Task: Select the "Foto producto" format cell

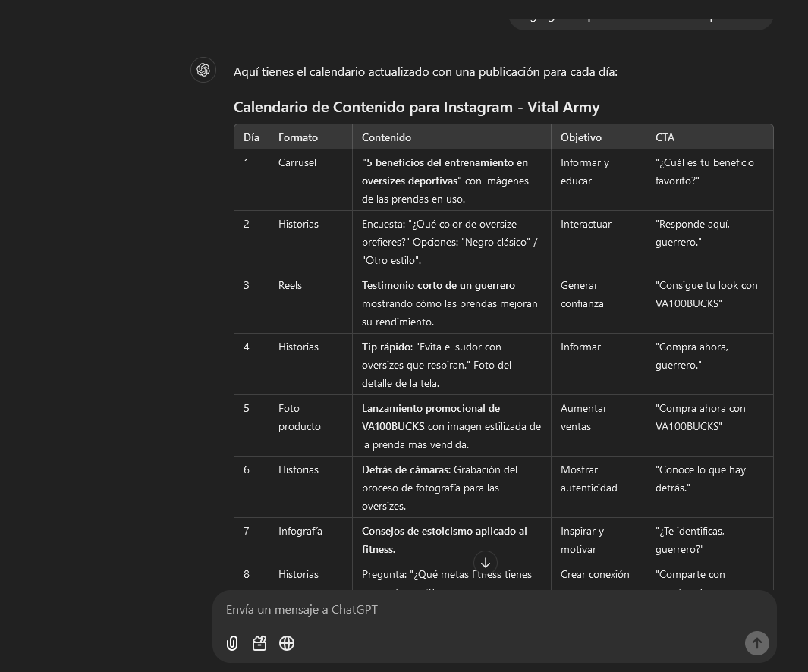Action: tap(299, 417)
